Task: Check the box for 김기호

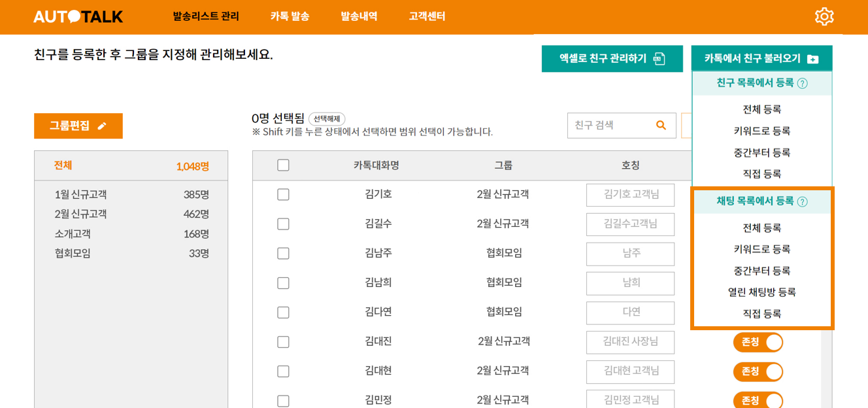Action: coord(283,194)
